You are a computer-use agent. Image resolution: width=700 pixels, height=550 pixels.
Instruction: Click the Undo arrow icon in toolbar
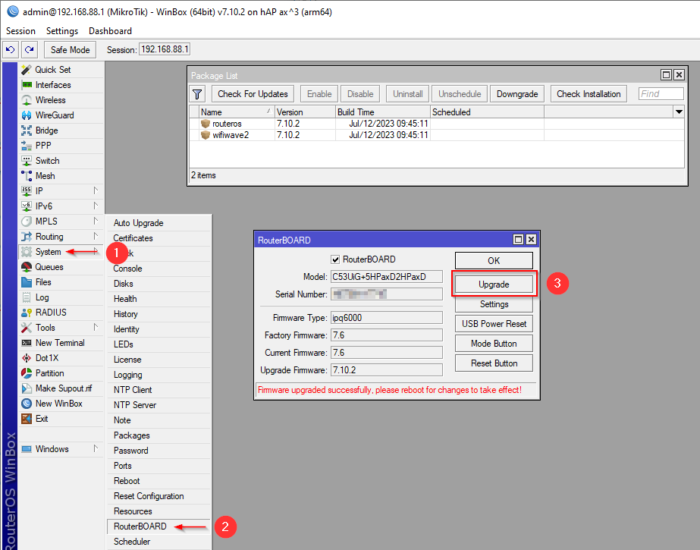tap(10, 50)
